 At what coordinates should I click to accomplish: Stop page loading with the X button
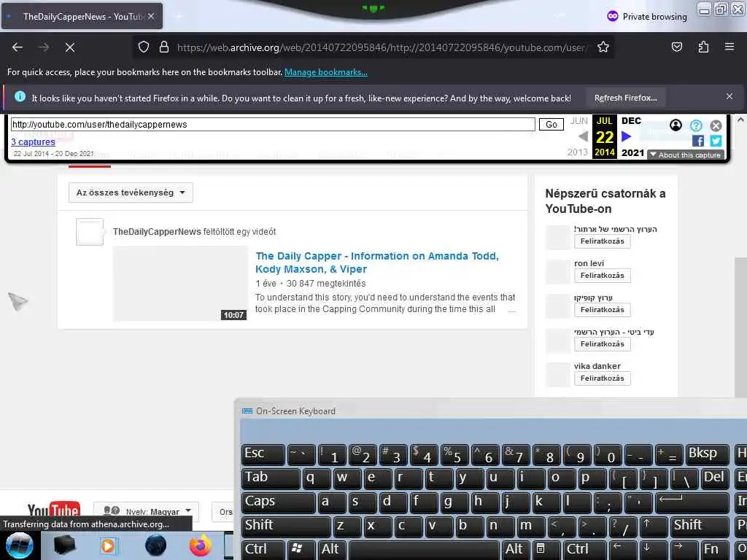click(70, 47)
